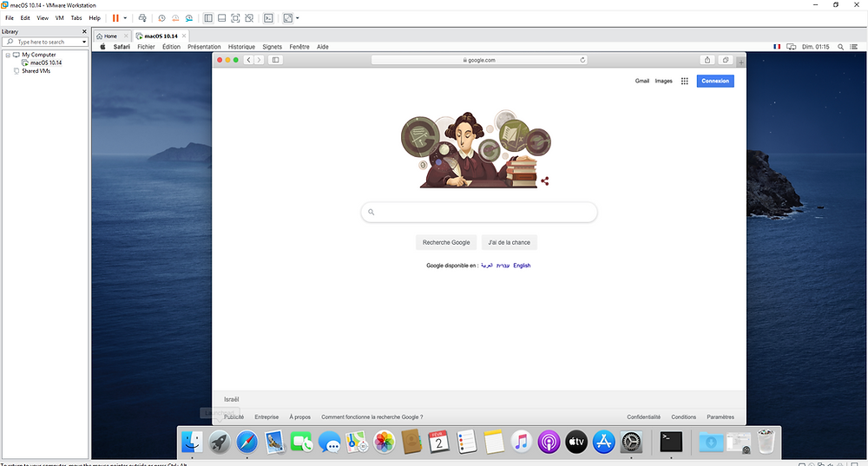The image size is (868, 466).
Task: Click the Recherche Google button
Action: pyautogui.click(x=446, y=242)
